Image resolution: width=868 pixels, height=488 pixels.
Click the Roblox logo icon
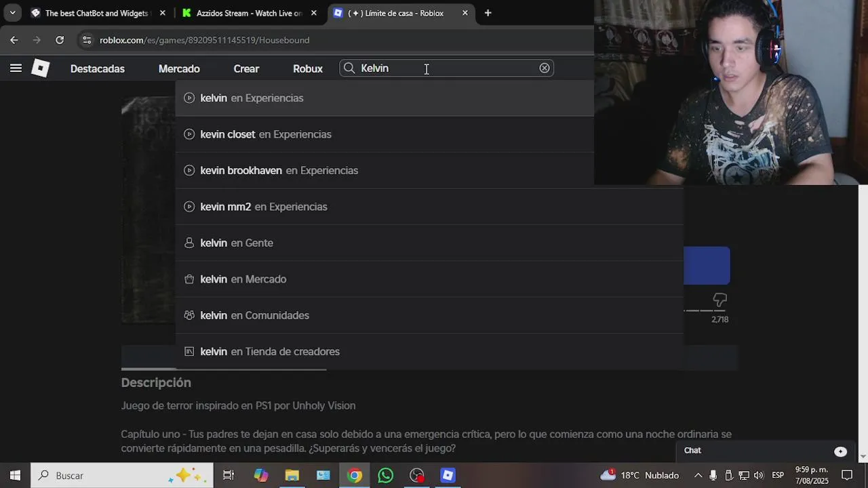coord(41,68)
